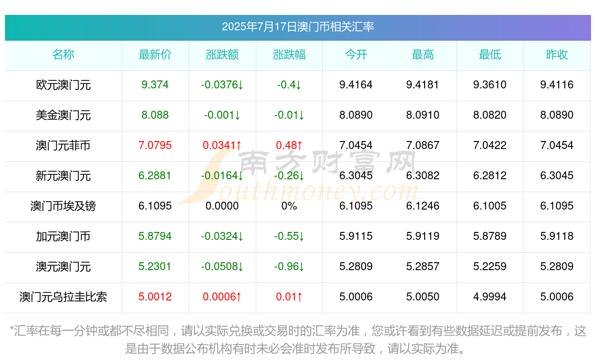
Task: Select latest price 5.2301 for 澳元澳门元
Action: (155, 267)
